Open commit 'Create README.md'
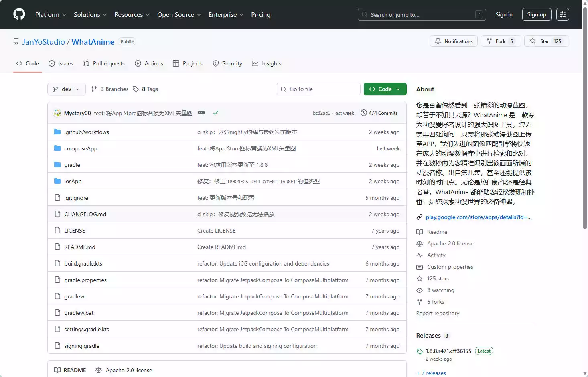 coord(221,247)
